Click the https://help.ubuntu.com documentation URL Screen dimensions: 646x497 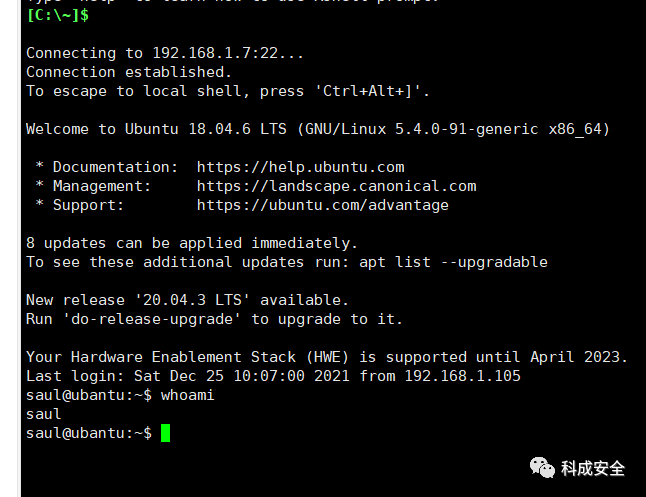(x=300, y=167)
